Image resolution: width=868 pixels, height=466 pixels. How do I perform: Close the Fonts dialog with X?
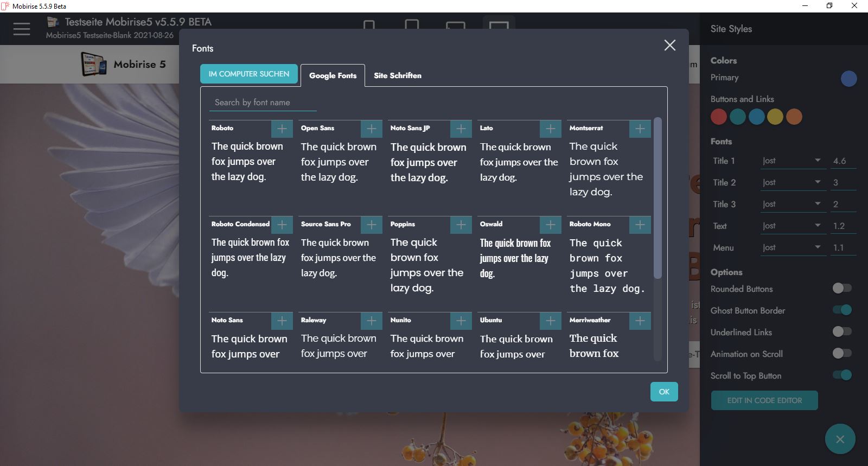coord(670,46)
